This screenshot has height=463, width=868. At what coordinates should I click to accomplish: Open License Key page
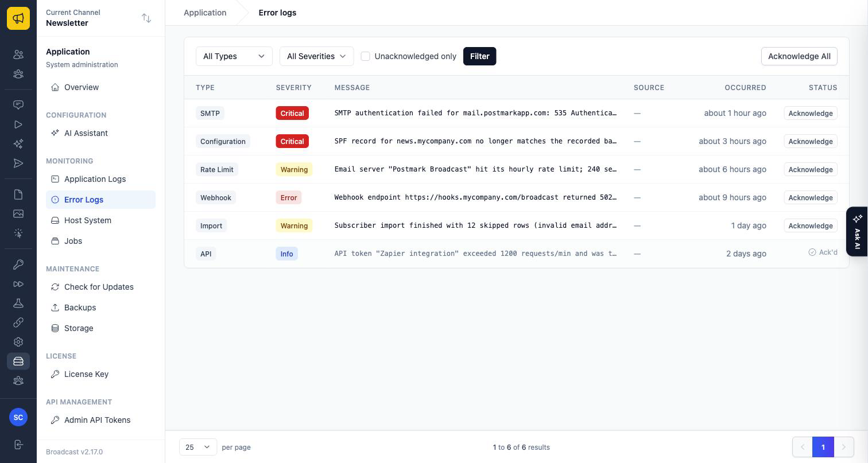coord(100,374)
